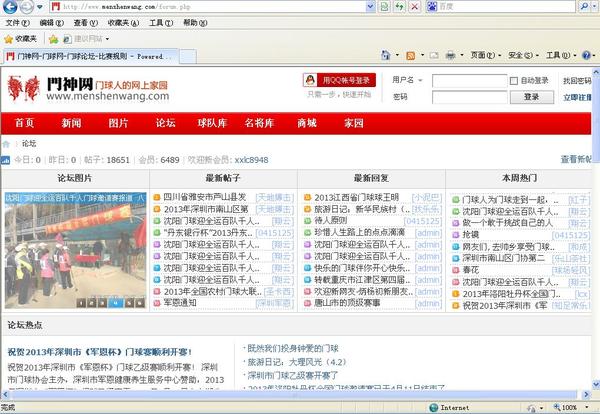Click the QQ account login button
Viewport: 600px width, 414px height.
tap(338, 80)
